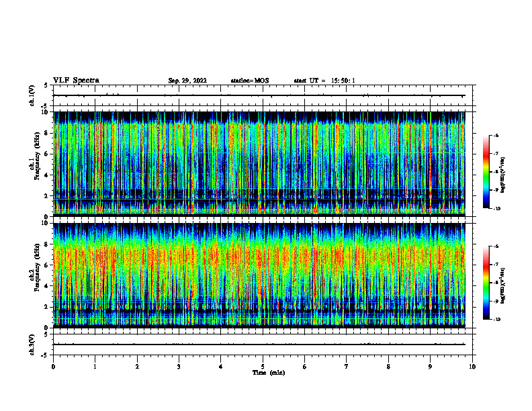532x411 pixels.
Task: Click inside the ch.2 spectrogram panel
Action: click(x=259, y=275)
